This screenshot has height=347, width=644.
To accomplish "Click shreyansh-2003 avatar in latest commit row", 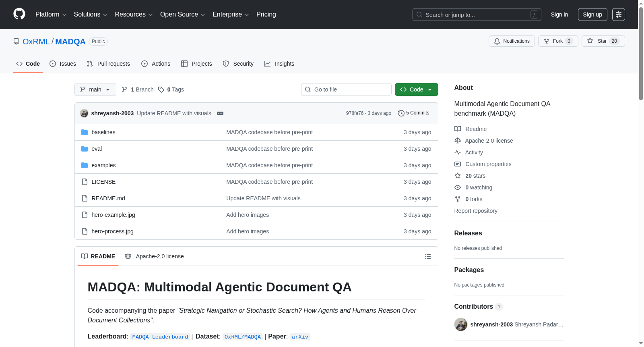I will coord(84,113).
